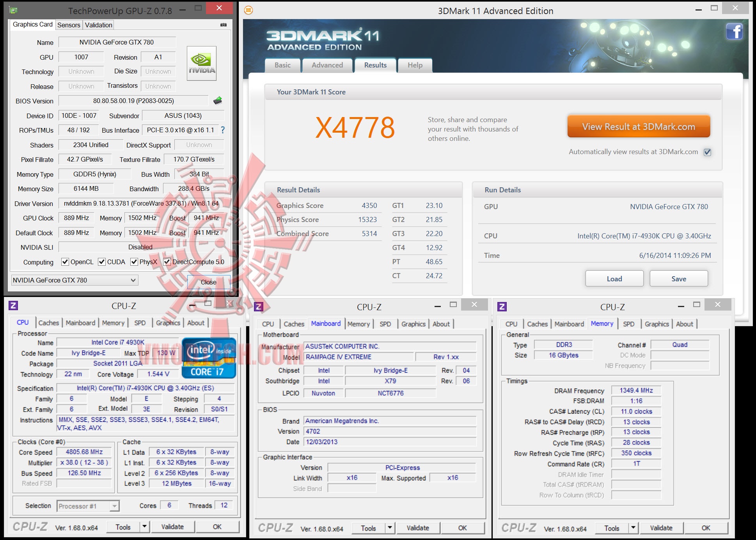Screen dimensions: 756x540
Task: Click the 3DMark orange app icon
Action: 248,11
